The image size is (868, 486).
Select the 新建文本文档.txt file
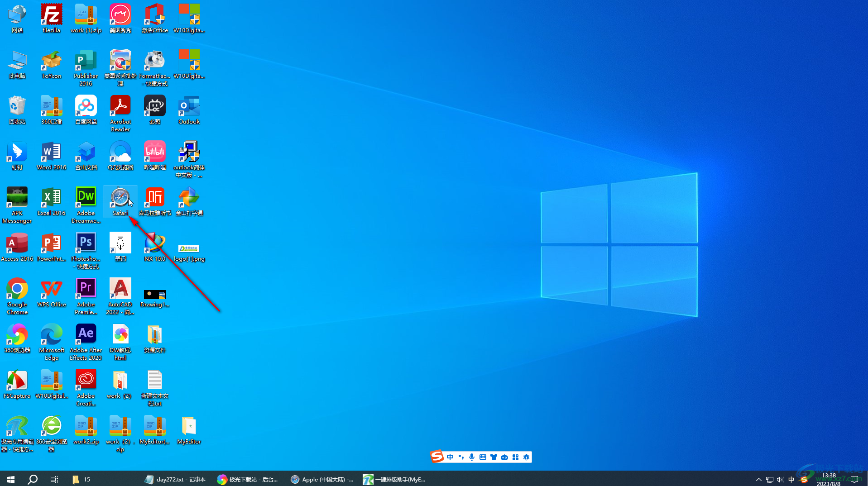click(155, 388)
